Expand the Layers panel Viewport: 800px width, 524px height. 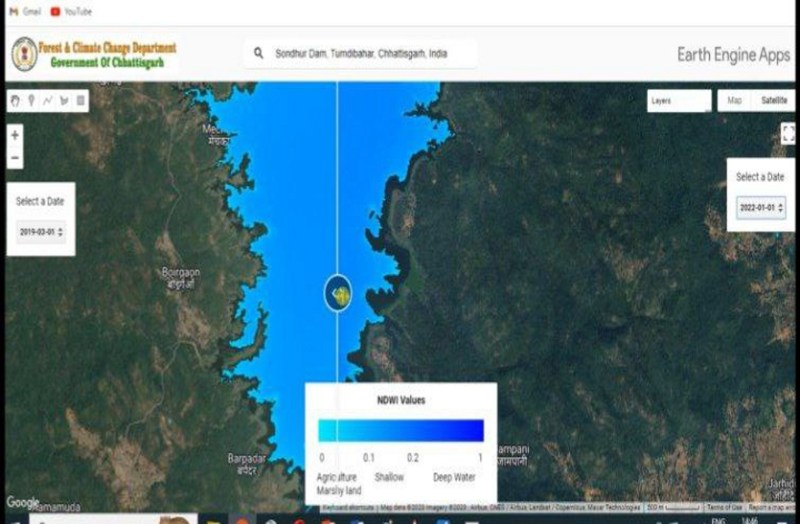point(678,101)
